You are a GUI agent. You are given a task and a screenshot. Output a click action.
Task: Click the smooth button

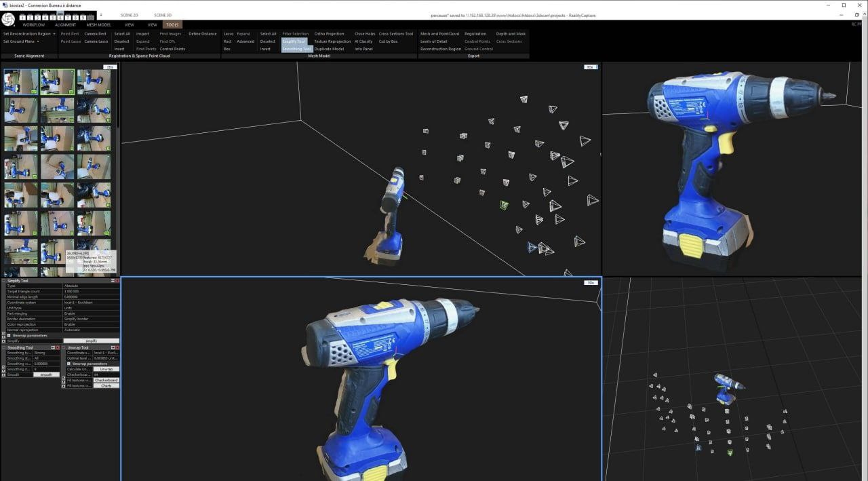[x=46, y=374]
